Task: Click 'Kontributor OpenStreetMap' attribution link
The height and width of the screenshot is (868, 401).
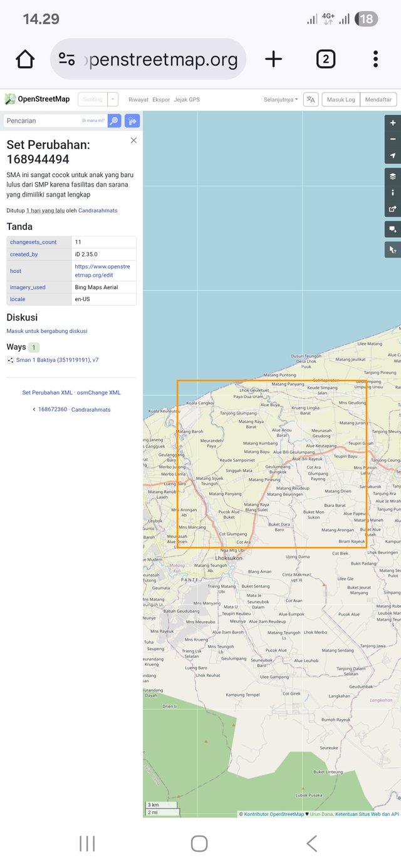Action: coord(274,814)
